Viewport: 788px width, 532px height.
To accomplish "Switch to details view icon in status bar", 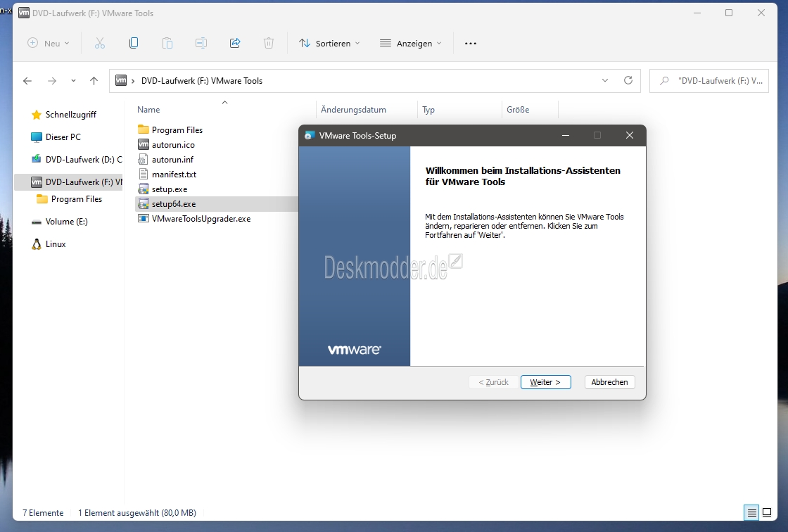I will coord(752,512).
